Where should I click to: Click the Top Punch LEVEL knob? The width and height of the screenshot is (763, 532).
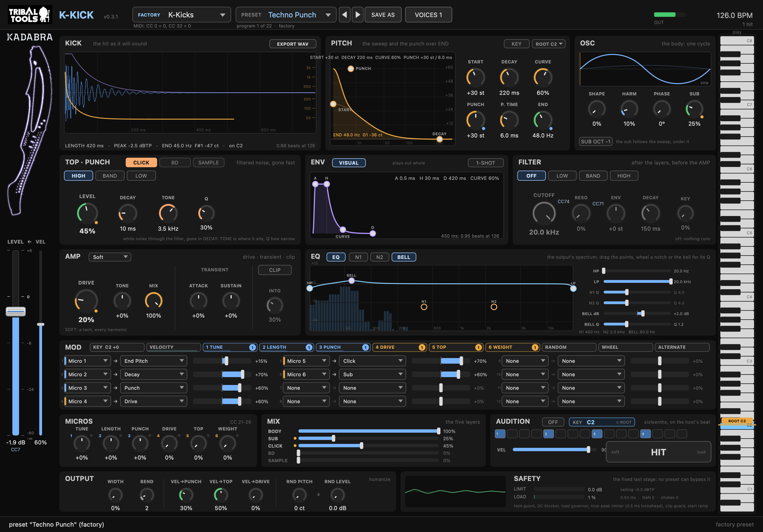click(x=87, y=214)
